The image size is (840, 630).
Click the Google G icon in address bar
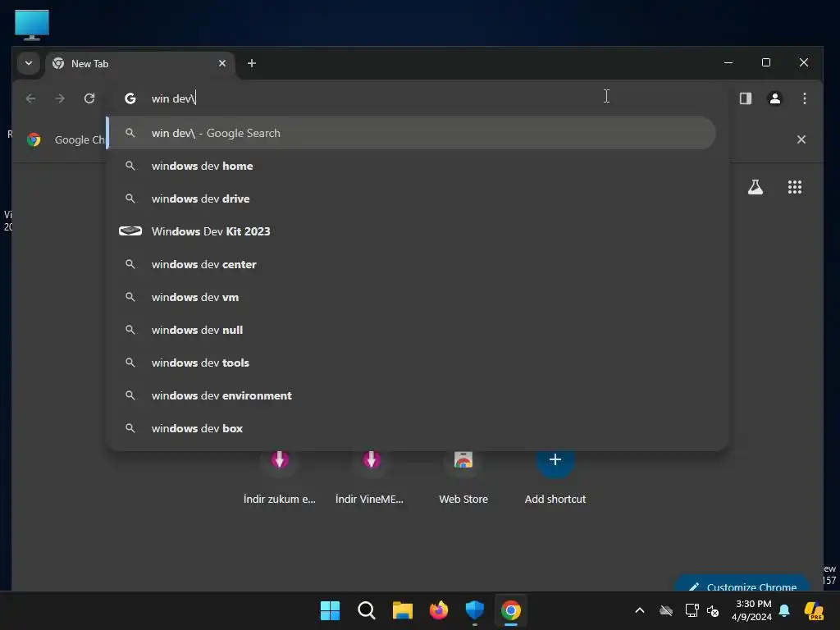(130, 98)
